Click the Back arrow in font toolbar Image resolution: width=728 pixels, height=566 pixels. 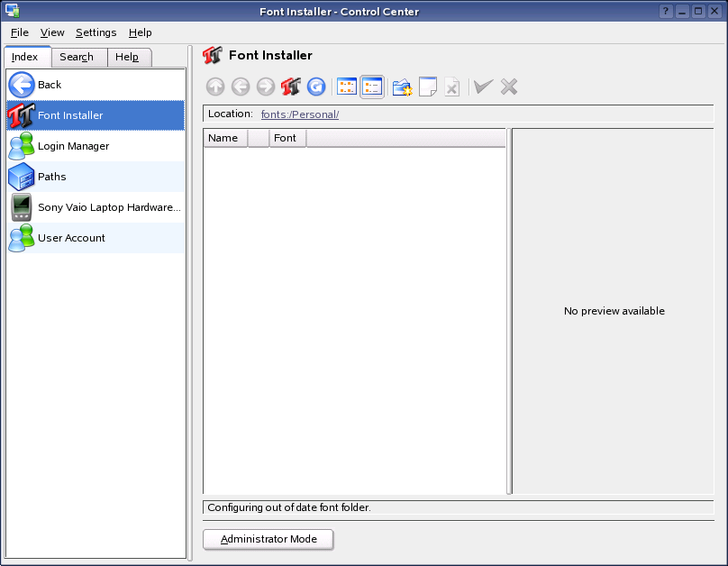pos(240,87)
